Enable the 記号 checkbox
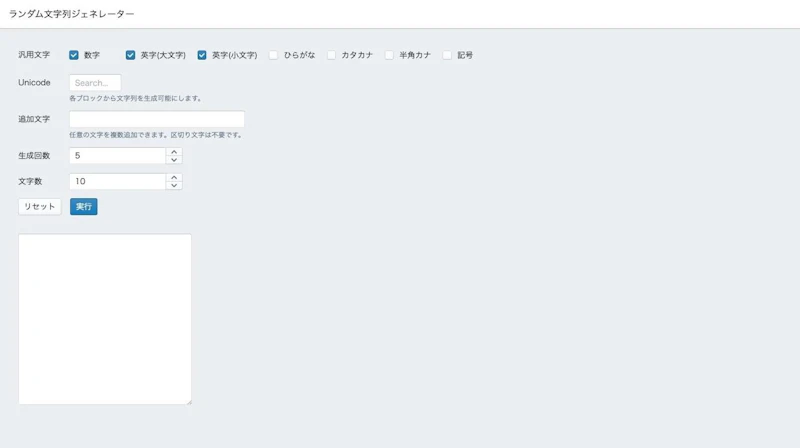Image resolution: width=800 pixels, height=448 pixels. 447,55
